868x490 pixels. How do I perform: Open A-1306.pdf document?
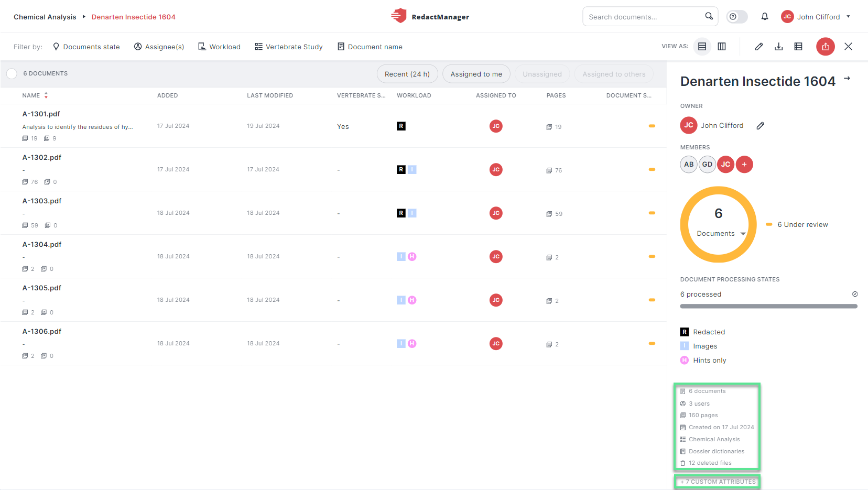[42, 331]
